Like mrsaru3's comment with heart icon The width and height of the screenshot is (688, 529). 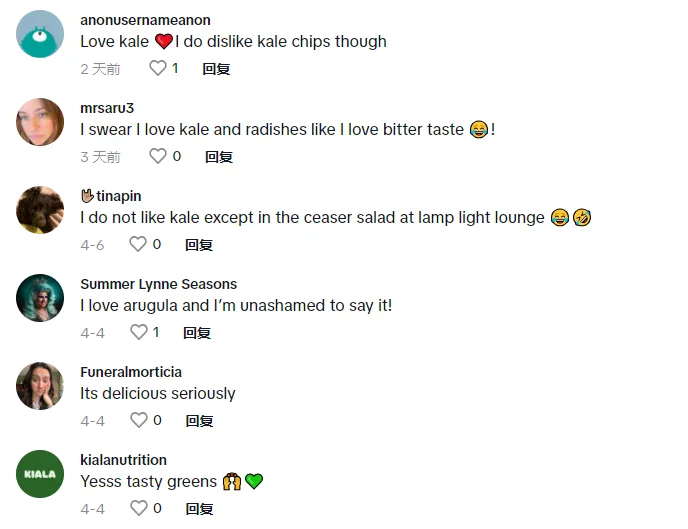[158, 156]
